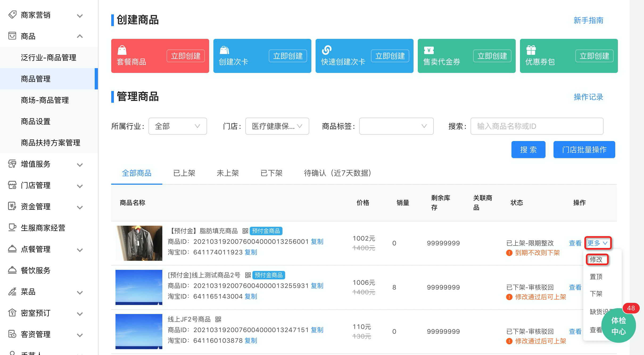
Task: Select 修改 in the 更多 menu
Action: pos(596,259)
